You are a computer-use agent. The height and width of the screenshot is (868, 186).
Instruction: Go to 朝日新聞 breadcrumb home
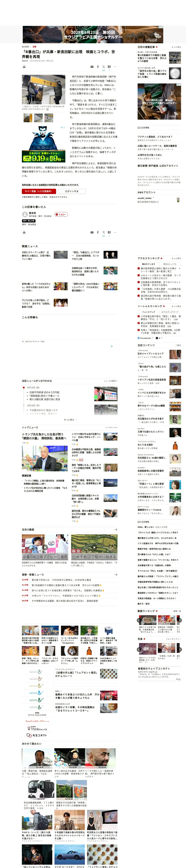tap(25, 47)
